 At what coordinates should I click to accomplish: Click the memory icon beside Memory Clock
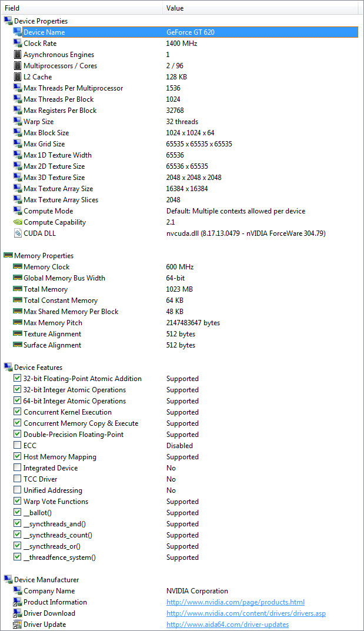[18, 266]
